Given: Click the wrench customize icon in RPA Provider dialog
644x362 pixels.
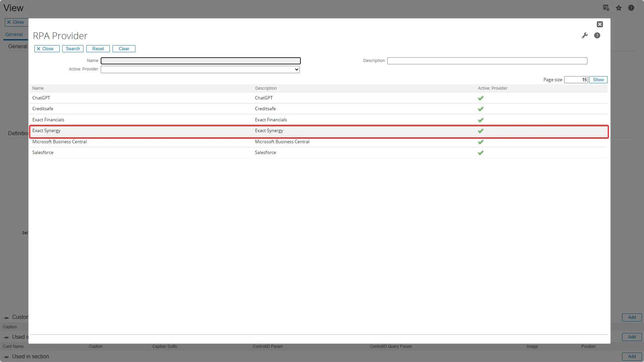Looking at the screenshot, I should (585, 35).
